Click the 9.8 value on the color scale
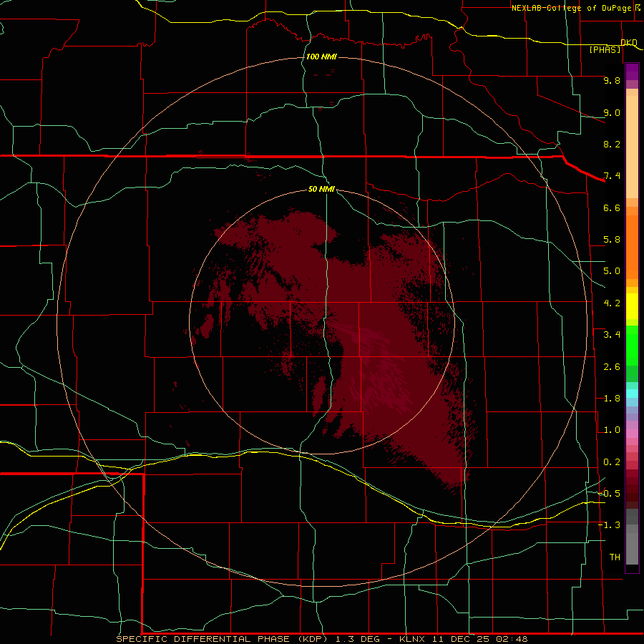This screenshot has height=644, width=644. point(612,80)
